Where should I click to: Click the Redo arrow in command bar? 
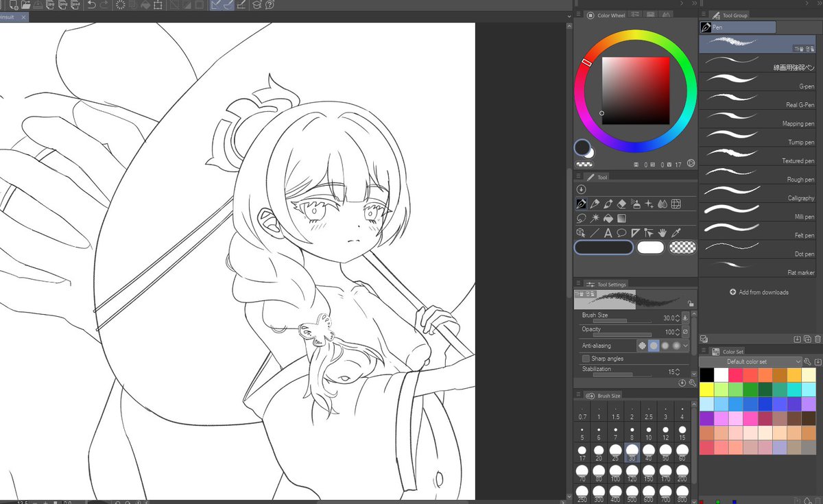click(104, 5)
